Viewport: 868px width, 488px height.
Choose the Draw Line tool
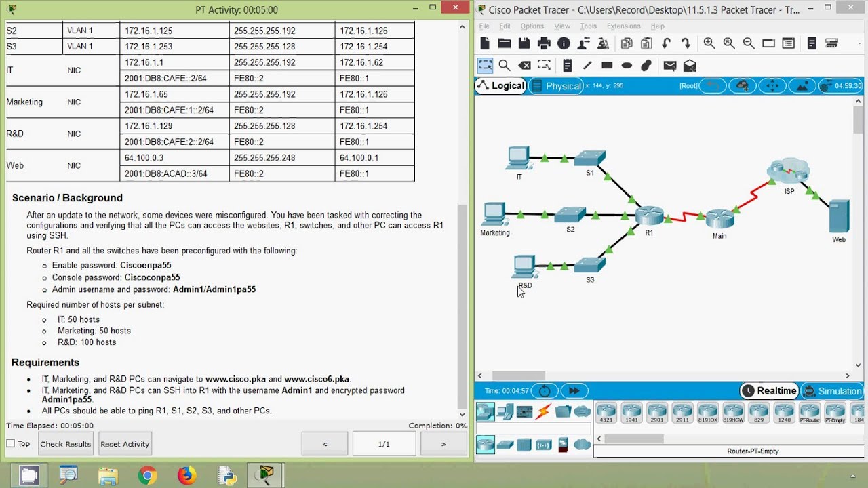tap(587, 66)
